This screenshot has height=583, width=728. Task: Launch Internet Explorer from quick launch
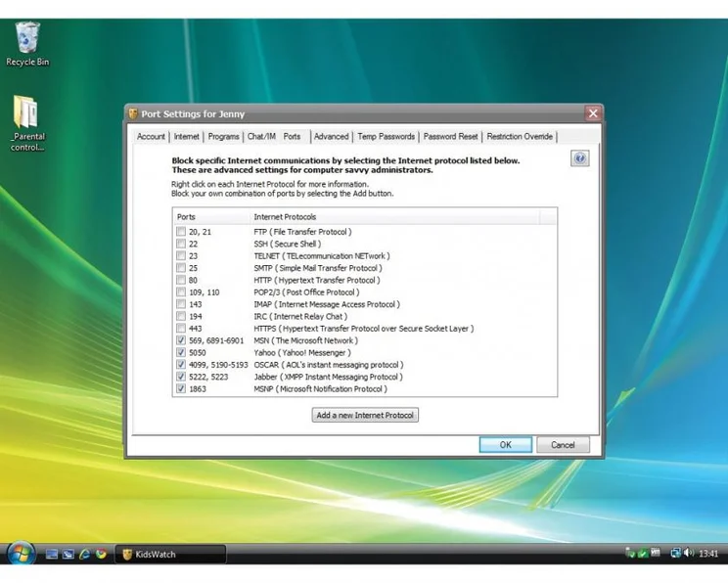pos(85,555)
